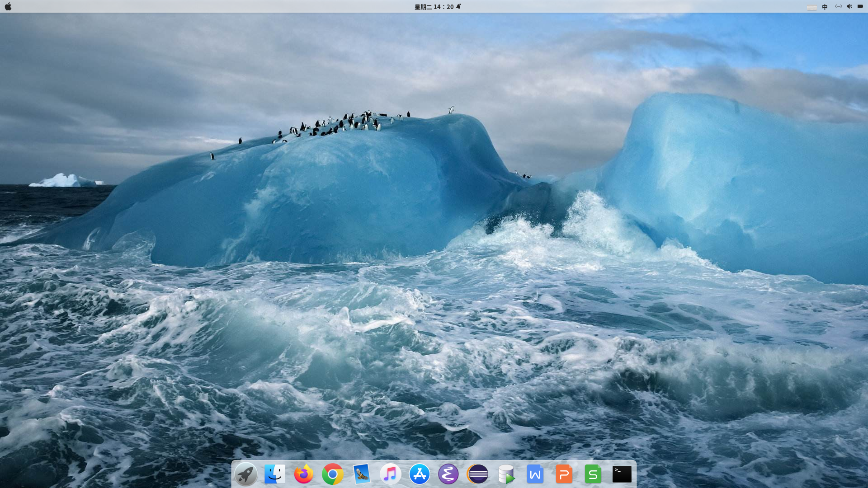868x488 pixels.
Task: Launch the purple Emacs icon
Action: pos(448,474)
